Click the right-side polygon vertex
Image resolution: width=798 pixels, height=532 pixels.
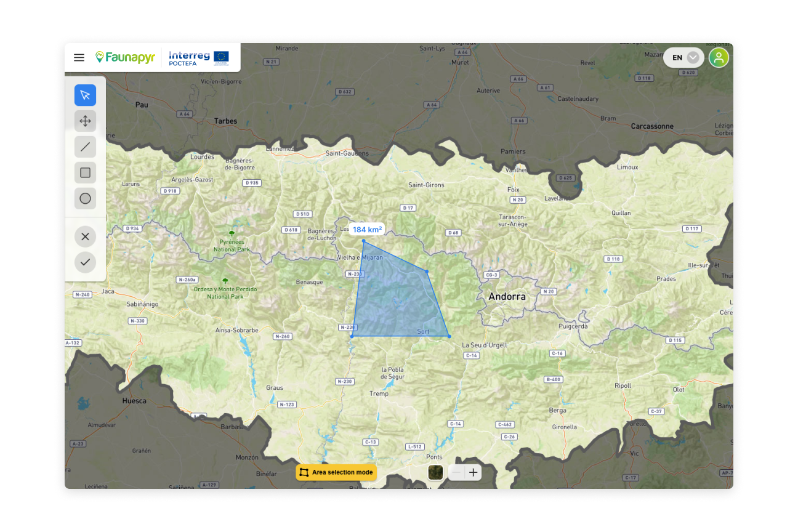427,271
